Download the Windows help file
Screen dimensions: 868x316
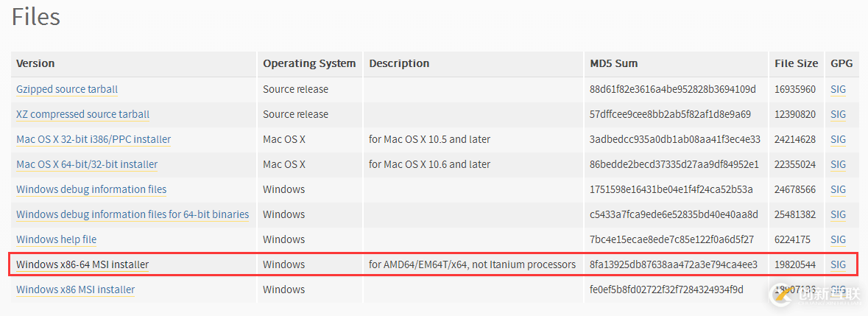point(56,239)
